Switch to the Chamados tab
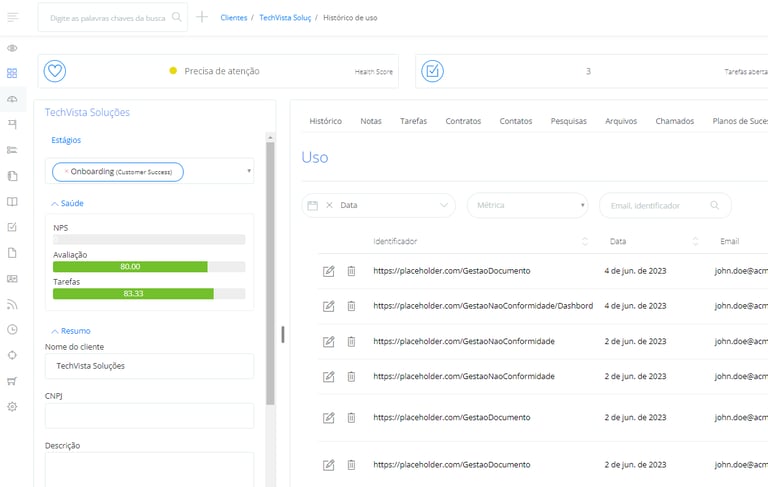Viewport: 768px width, 487px height. click(x=675, y=121)
